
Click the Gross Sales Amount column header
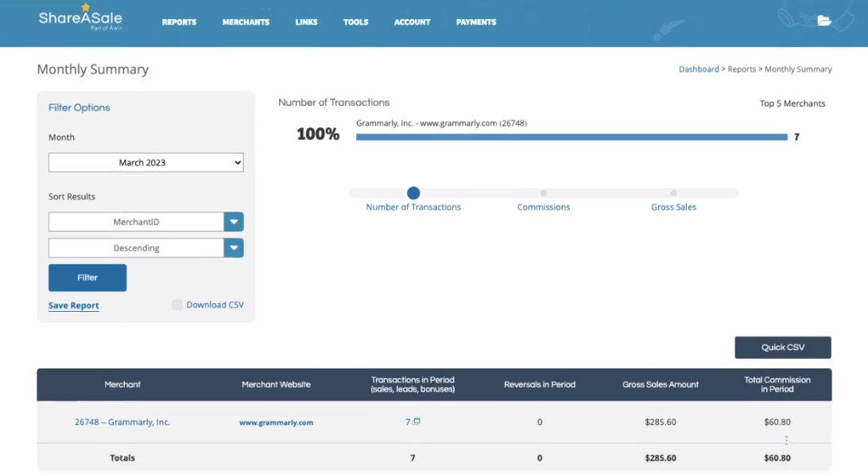click(661, 384)
